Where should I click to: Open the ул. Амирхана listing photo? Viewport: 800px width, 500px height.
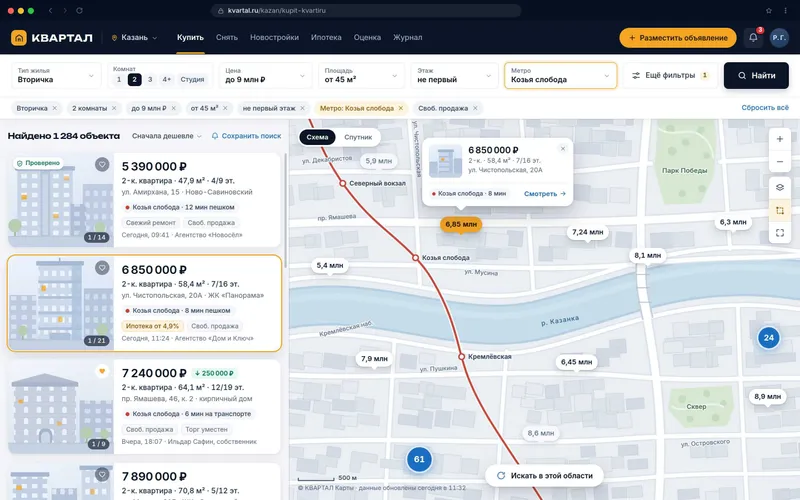60,200
